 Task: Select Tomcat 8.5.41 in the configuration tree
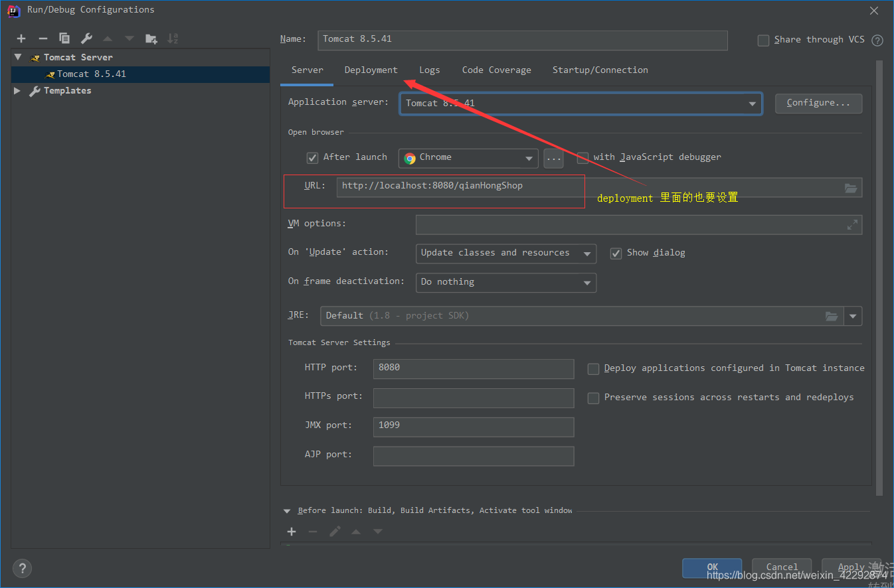[x=140, y=74]
